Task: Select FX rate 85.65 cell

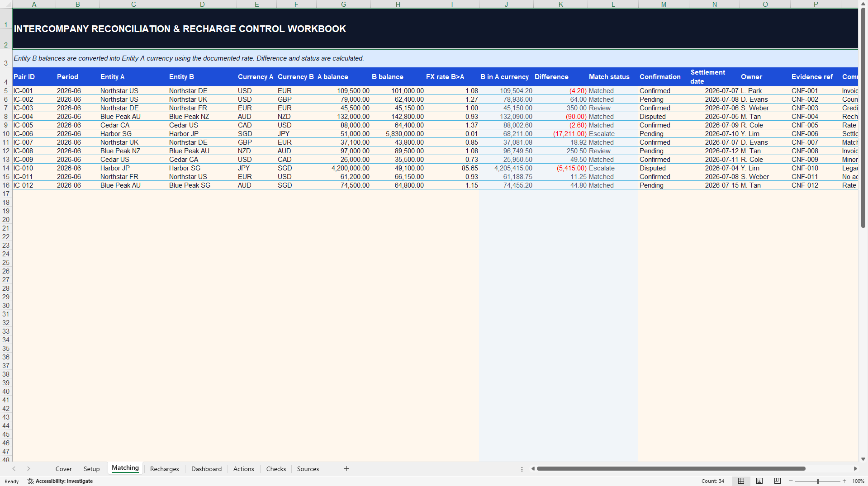Action: [x=452, y=168]
